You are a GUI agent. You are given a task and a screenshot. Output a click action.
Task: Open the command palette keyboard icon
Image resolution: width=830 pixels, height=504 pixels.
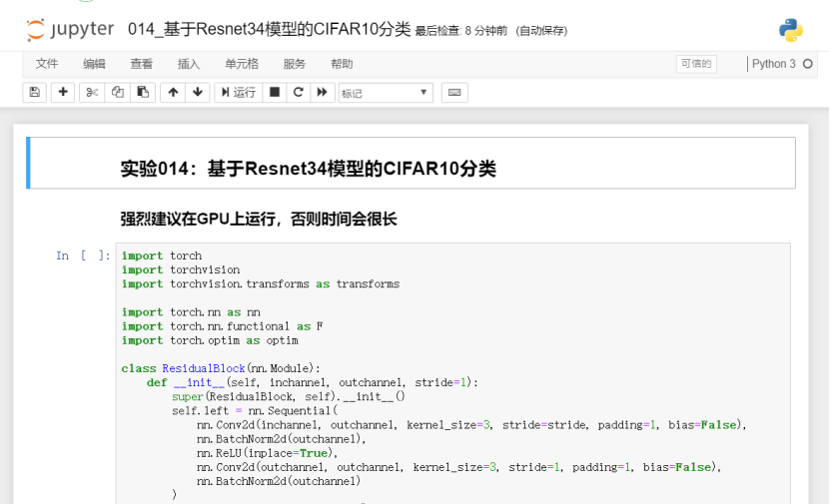[x=454, y=93]
